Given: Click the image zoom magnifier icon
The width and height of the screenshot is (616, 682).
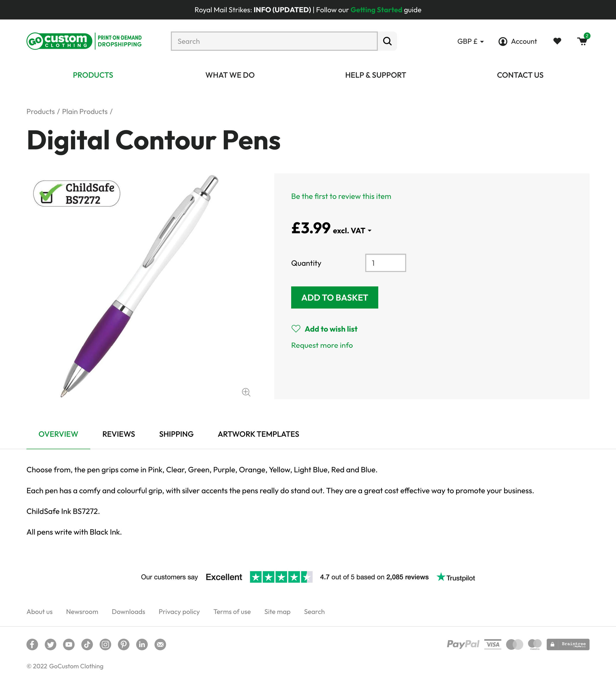Looking at the screenshot, I should [x=246, y=392].
